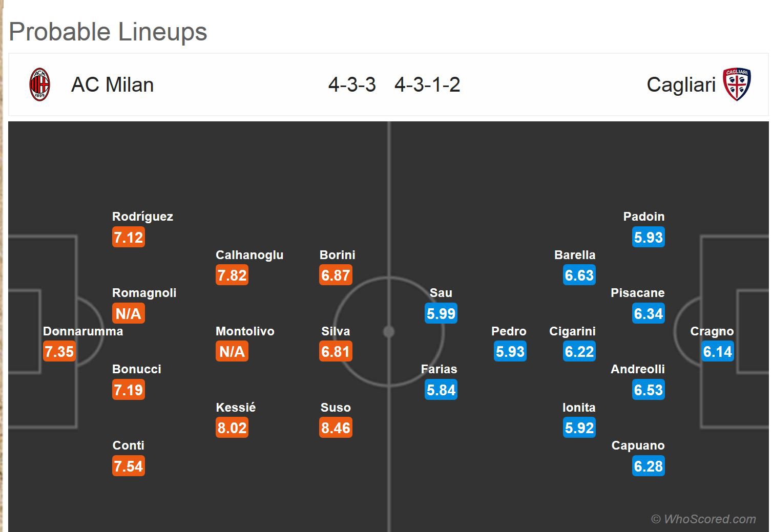Click the Cagliari club crest
Screen dimensions: 772x532
[737, 84]
